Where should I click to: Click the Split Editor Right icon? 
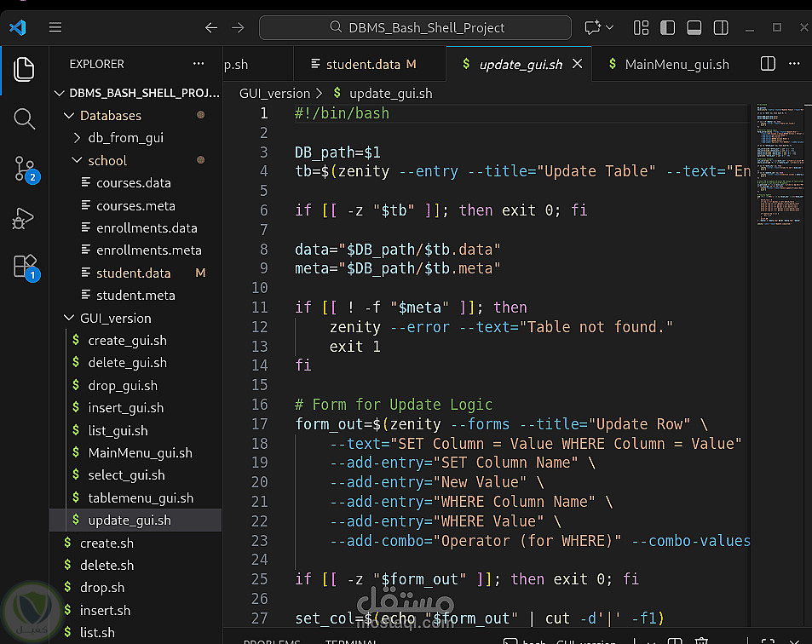(768, 64)
